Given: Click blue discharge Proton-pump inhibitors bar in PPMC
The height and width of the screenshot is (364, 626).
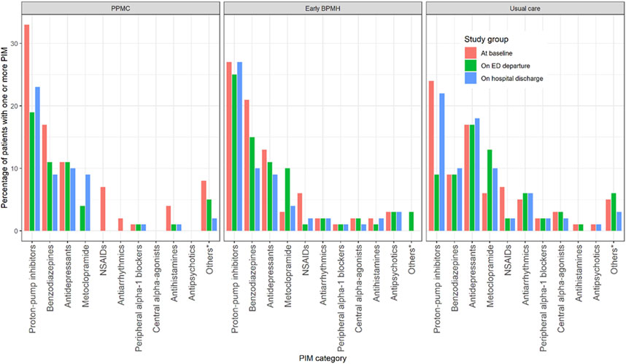Looking at the screenshot, I should [37, 159].
